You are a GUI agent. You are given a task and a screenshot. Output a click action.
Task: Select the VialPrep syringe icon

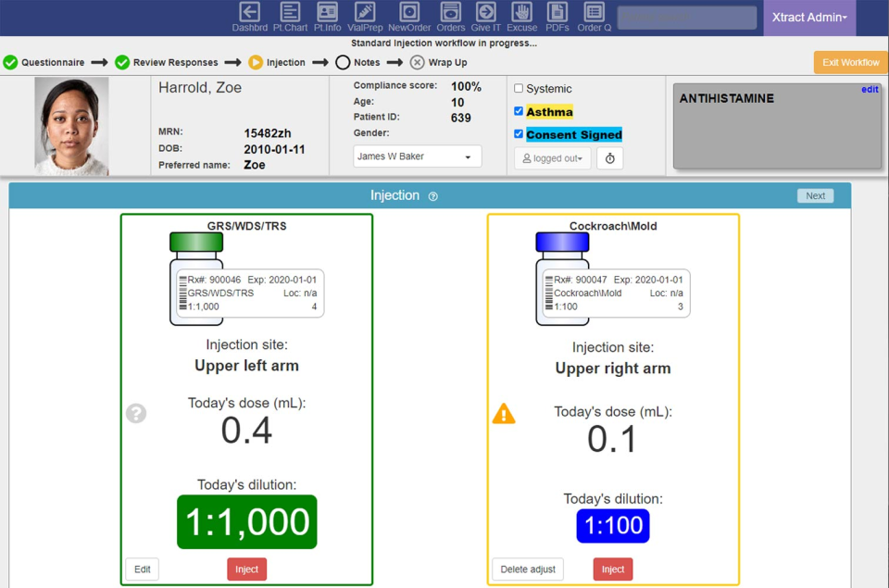364,15
